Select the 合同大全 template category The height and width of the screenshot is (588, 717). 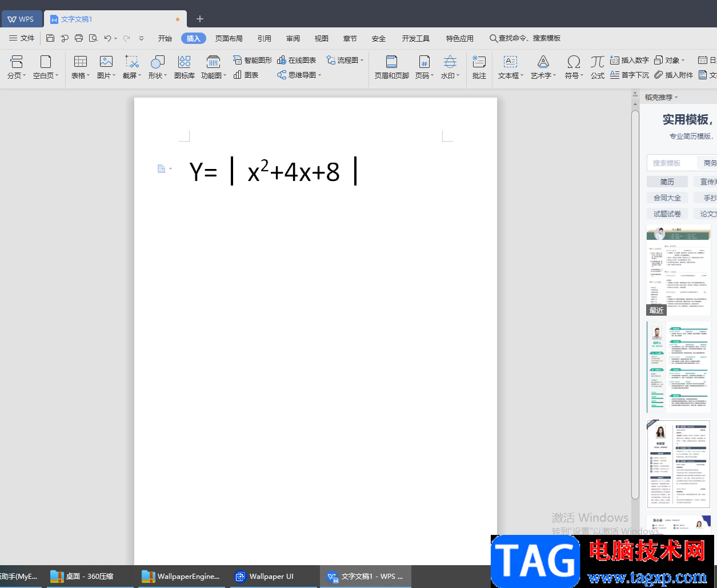coord(667,198)
